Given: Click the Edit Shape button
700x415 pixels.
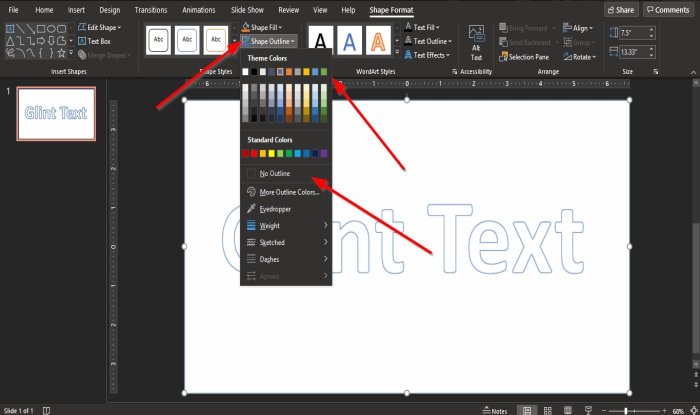Looking at the screenshot, I should coord(99,27).
